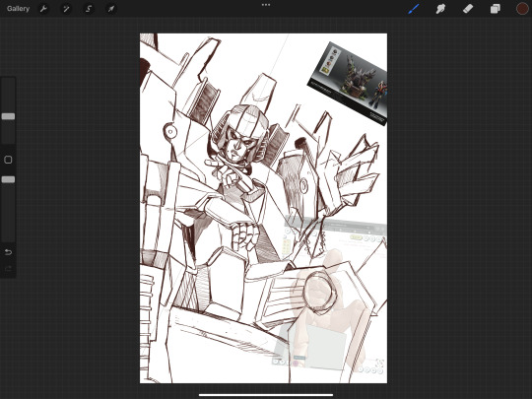This screenshot has width=532, height=399.
Task: Tap the square modify button on sidebar
Action: click(x=8, y=160)
